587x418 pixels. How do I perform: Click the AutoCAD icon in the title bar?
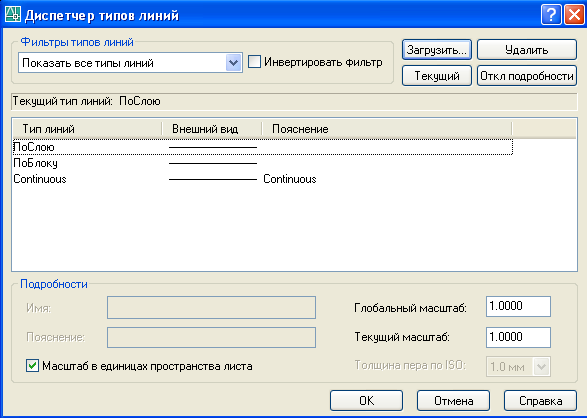[x=12, y=15]
